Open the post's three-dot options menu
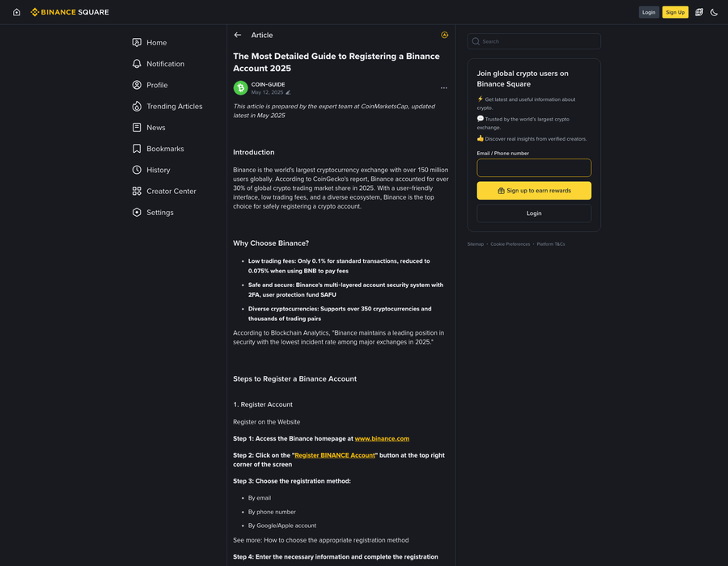The image size is (728, 566). click(443, 88)
